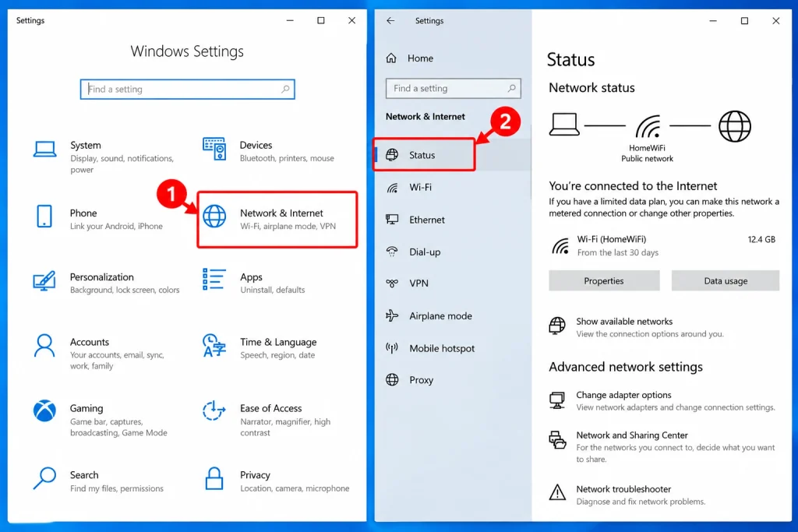798x532 pixels.
Task: Launch the Network troubleshooter link
Action: (x=623, y=489)
